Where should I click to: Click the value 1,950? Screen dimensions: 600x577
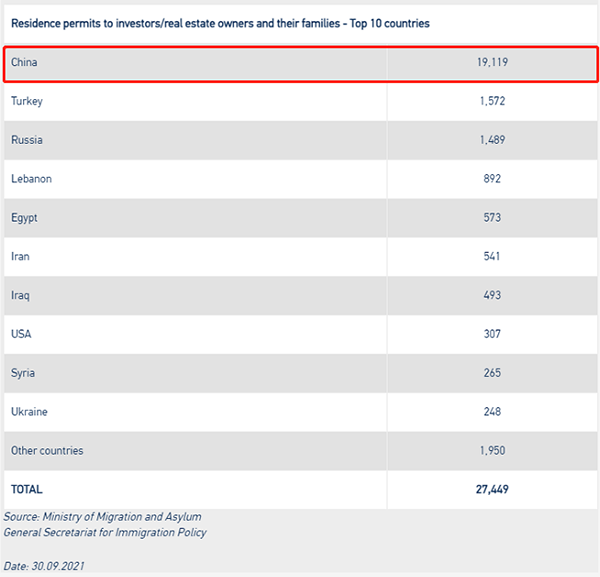point(492,451)
